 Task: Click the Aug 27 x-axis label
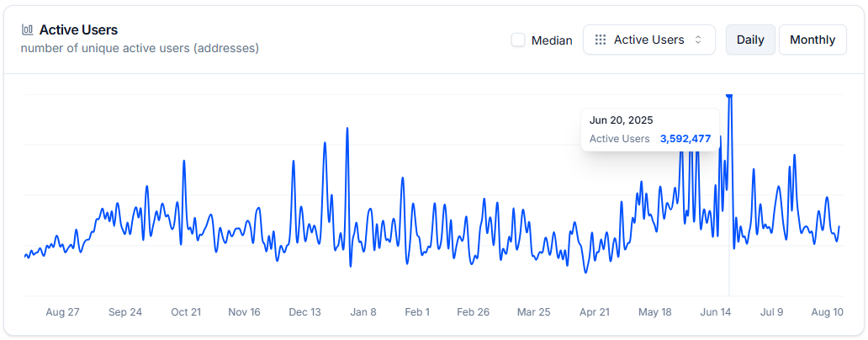[x=62, y=312]
